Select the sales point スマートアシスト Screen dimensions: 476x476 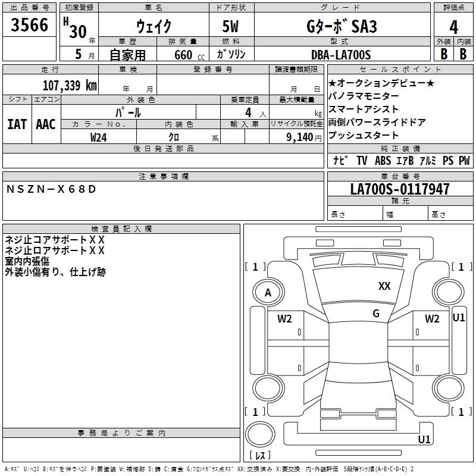point(364,109)
